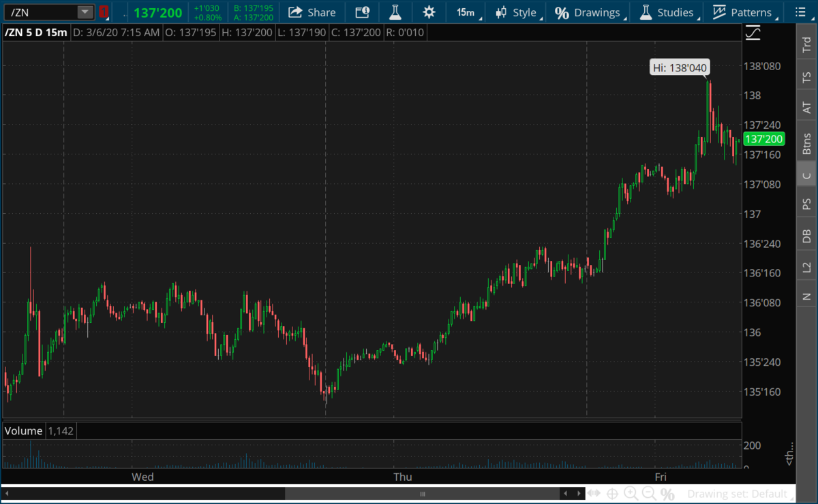The width and height of the screenshot is (818, 504).
Task: Open the N side tab
Action: (x=806, y=296)
